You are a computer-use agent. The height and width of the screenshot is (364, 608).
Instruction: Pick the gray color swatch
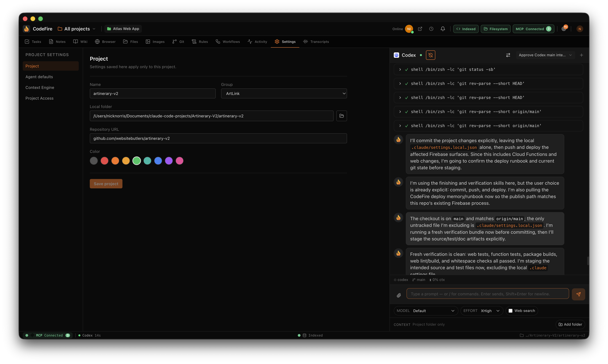[x=94, y=161]
